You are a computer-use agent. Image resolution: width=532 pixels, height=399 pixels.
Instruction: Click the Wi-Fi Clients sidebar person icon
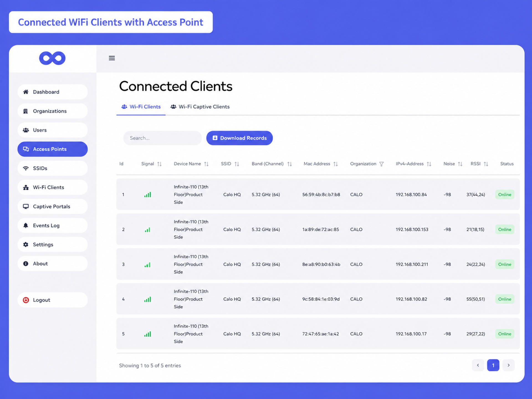[26, 187]
